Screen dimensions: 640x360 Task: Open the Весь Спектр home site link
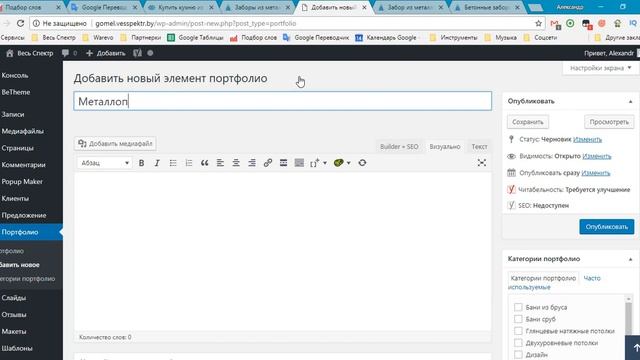click(29, 53)
